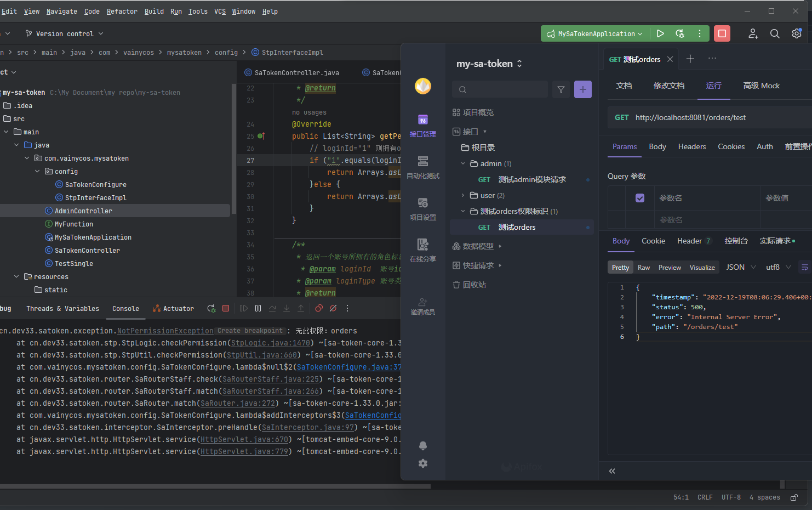Toggle word wrap icon in response body
The width and height of the screenshot is (812, 510).
[x=805, y=267]
